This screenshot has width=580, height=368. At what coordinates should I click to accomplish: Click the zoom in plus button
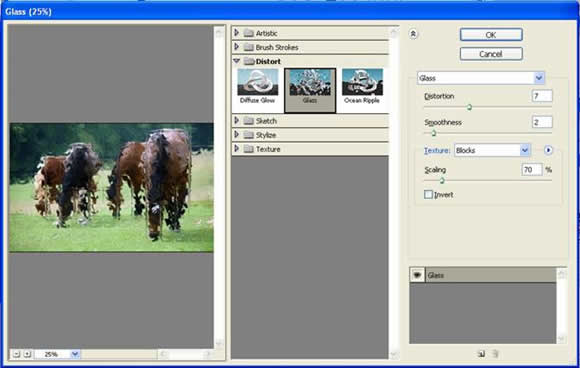[27, 354]
